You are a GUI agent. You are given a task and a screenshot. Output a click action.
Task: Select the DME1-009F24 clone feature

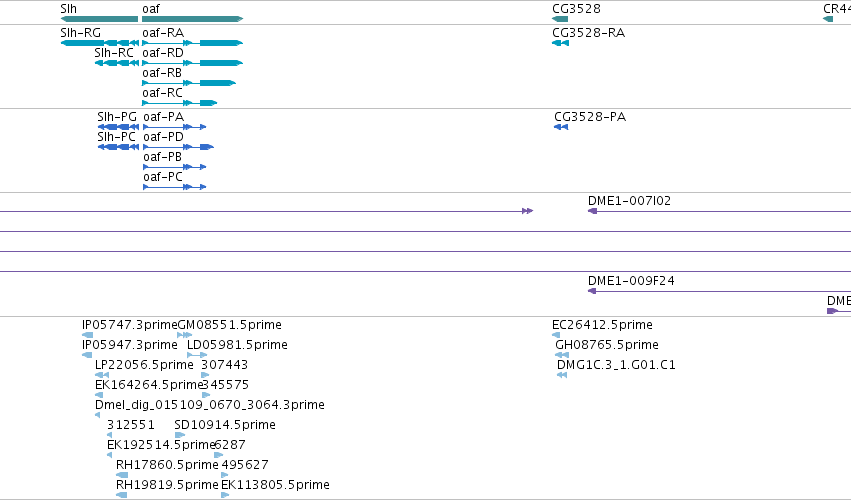[720, 292]
